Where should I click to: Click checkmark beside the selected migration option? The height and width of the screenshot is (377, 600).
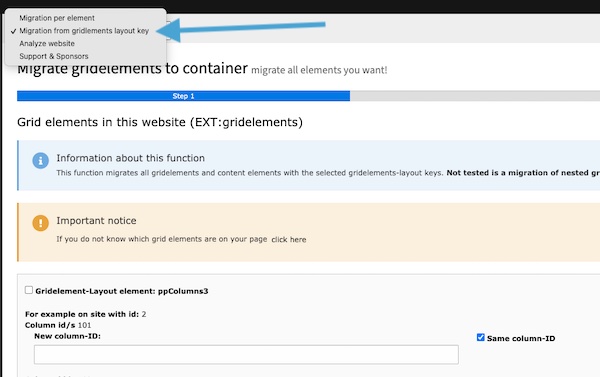(x=13, y=31)
